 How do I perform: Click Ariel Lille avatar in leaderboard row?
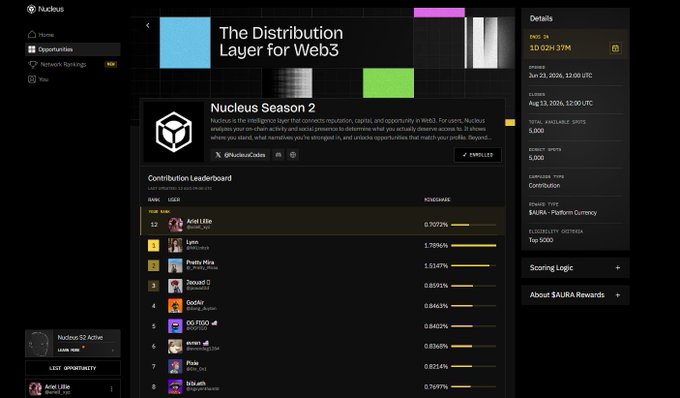pyautogui.click(x=175, y=225)
